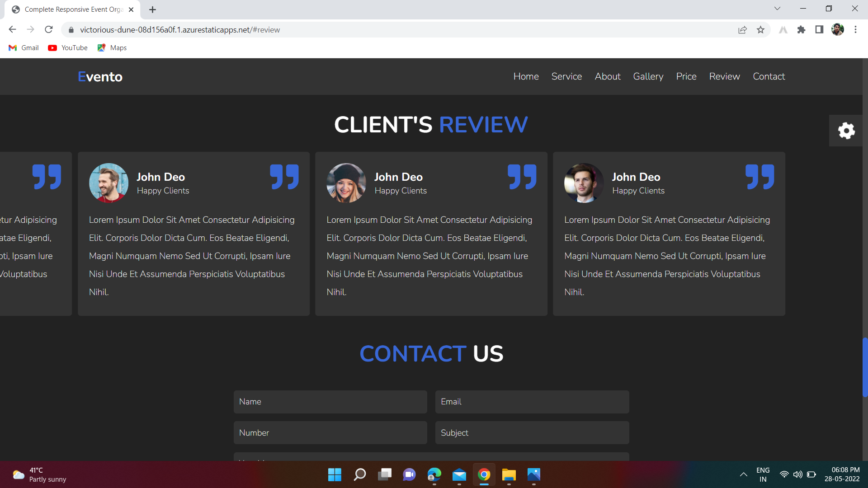Open the settings gear icon on the right
The image size is (868, 488).
[x=846, y=131]
